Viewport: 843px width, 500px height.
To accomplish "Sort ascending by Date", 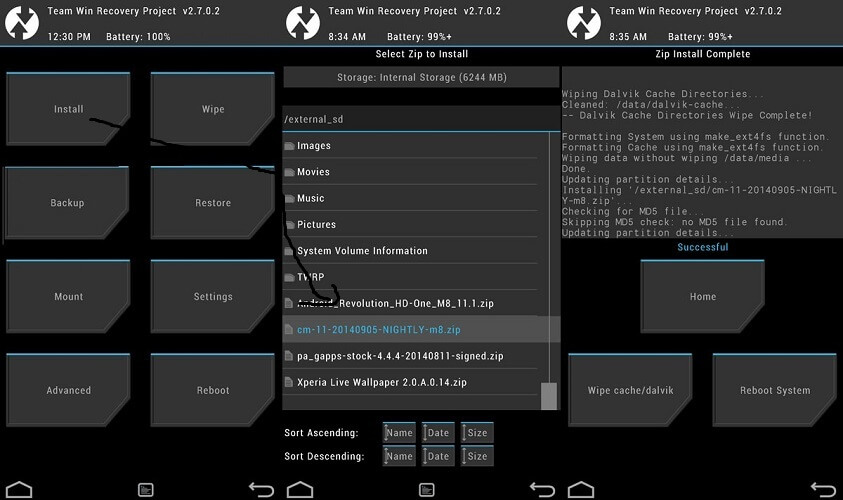I will pos(437,433).
